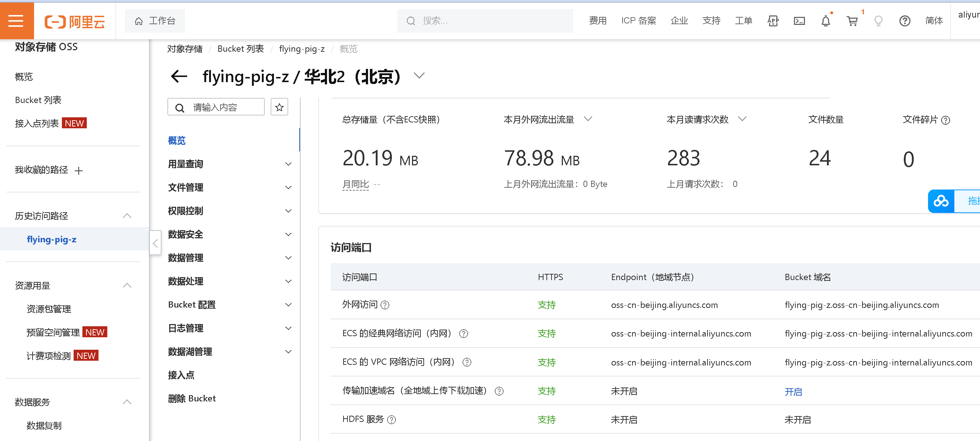
Task: Open ICP 备案 in top navigation
Action: pyautogui.click(x=638, y=21)
